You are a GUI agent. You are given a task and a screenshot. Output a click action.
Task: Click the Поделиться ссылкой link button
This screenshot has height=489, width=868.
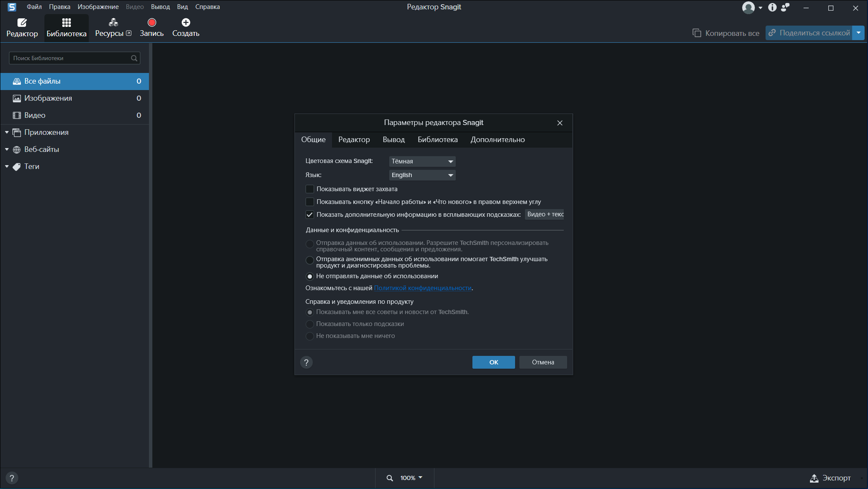coord(809,33)
